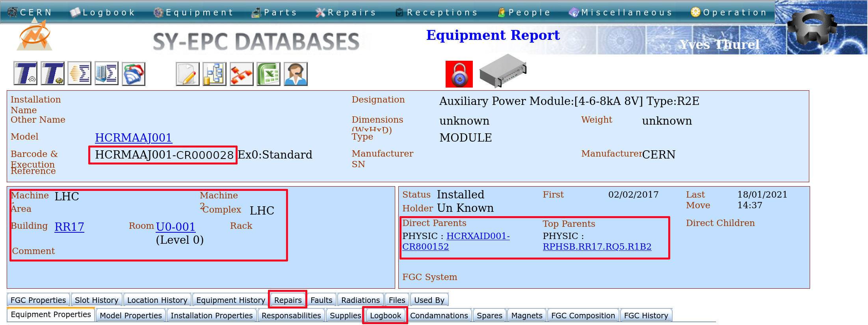
Task: Click the orange sigma summary icon
Action: (80, 73)
